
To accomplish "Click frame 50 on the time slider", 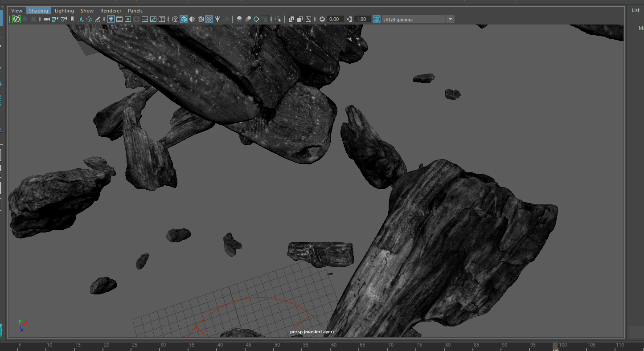I will [x=277, y=345].
